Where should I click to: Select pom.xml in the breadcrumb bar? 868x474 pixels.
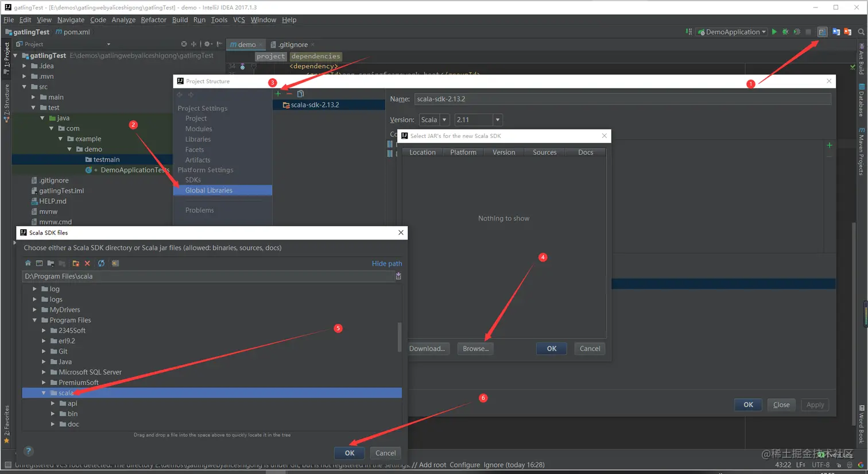click(x=72, y=32)
